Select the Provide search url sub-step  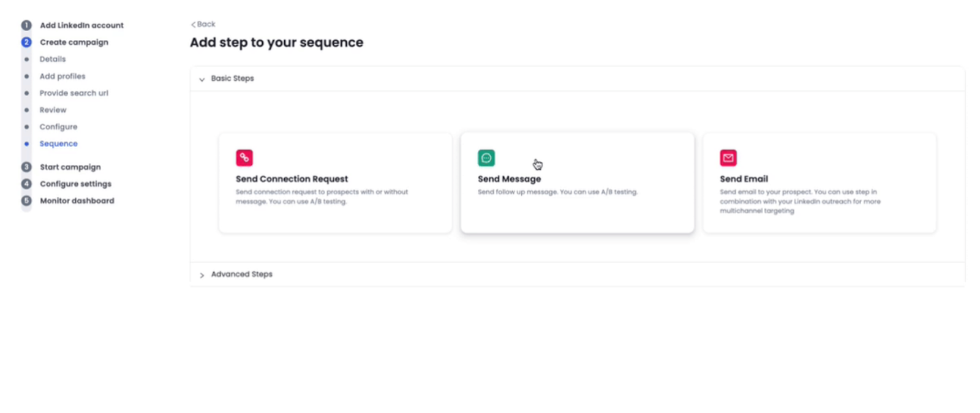pos(73,93)
